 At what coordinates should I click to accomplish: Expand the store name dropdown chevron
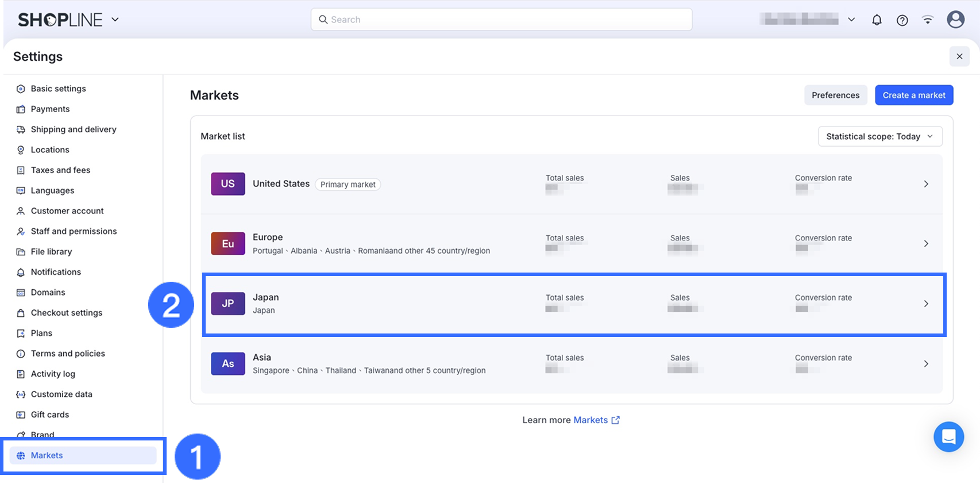(851, 20)
